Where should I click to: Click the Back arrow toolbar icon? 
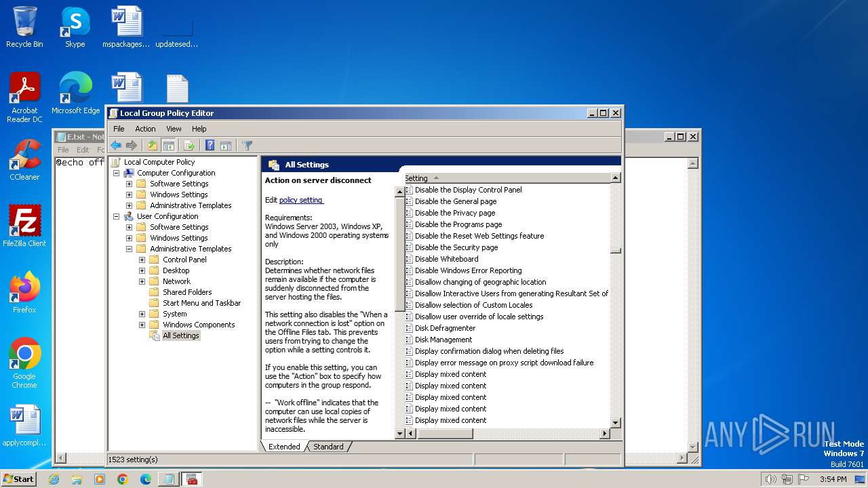coord(116,145)
